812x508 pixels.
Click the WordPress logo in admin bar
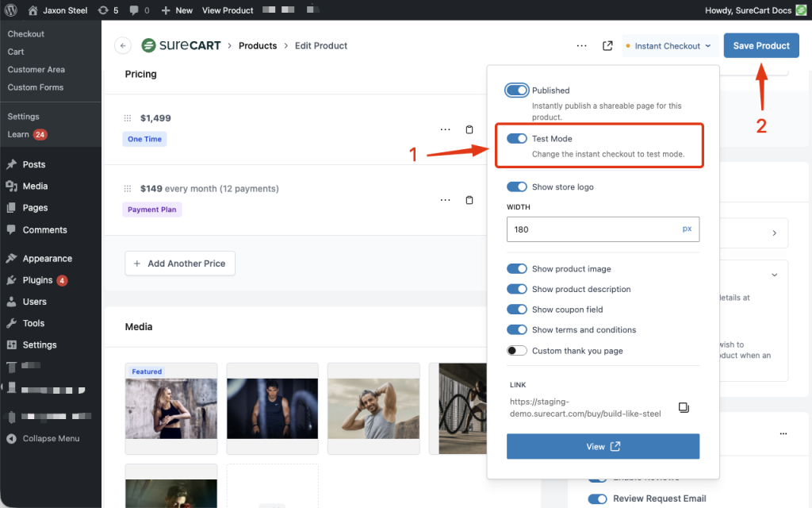[11, 10]
